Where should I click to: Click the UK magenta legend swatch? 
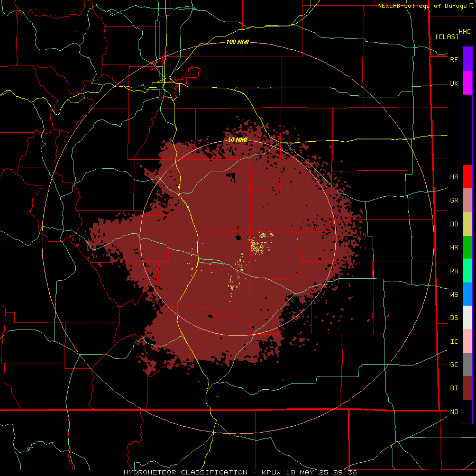467,83
